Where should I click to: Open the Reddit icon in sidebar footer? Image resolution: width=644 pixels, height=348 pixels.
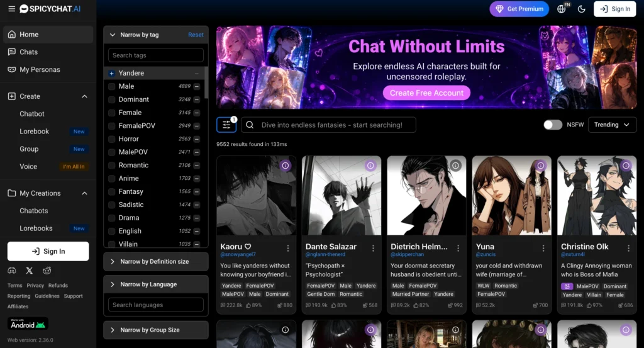47,271
